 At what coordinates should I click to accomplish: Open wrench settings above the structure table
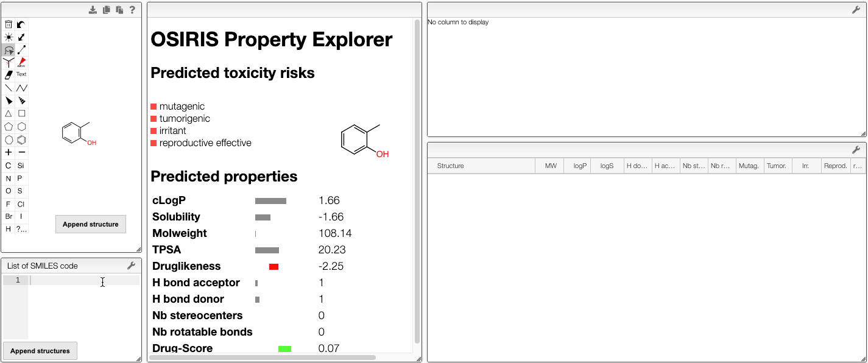[x=855, y=150]
